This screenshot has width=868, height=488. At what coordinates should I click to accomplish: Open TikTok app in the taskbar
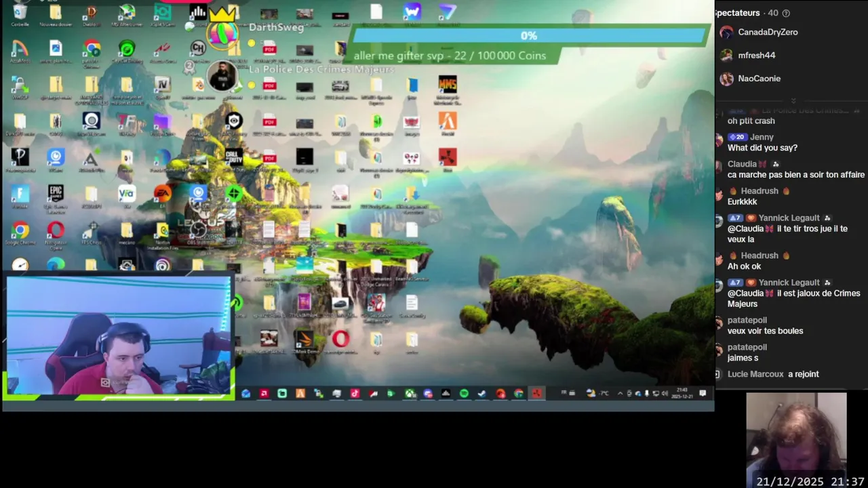tap(355, 393)
